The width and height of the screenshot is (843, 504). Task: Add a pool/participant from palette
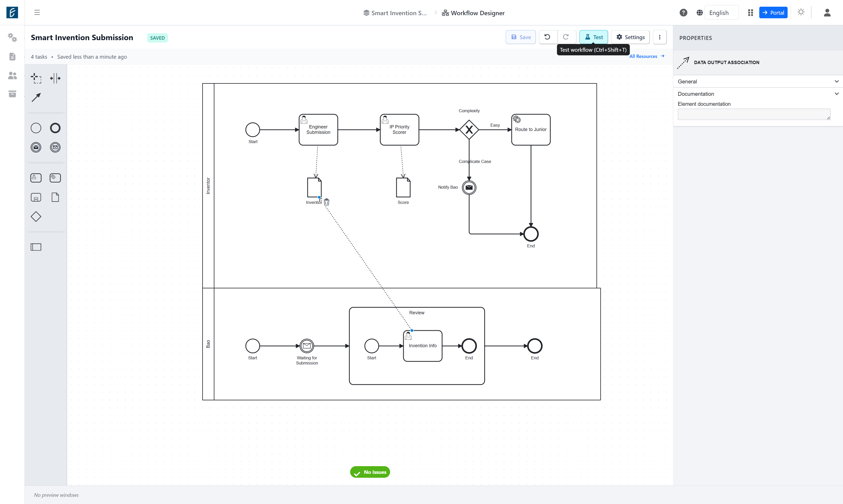tap(36, 247)
